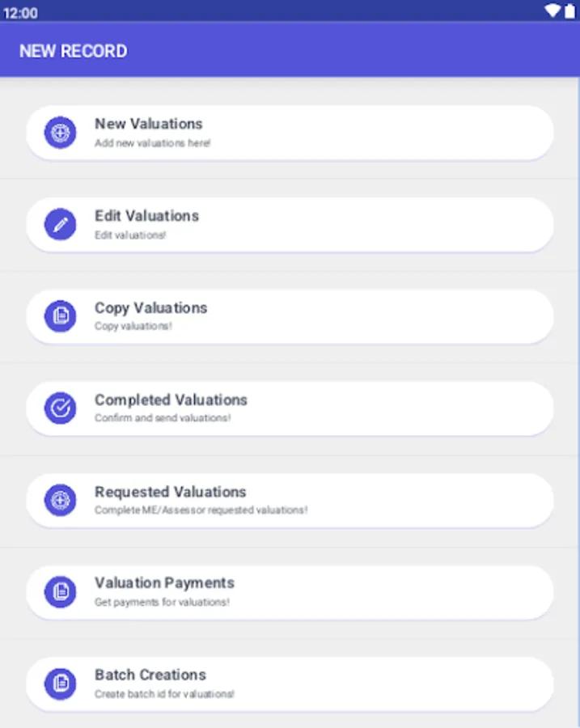Screen dimensions: 580x728
Task: Tap the New Valuations target icon
Action: [60, 133]
